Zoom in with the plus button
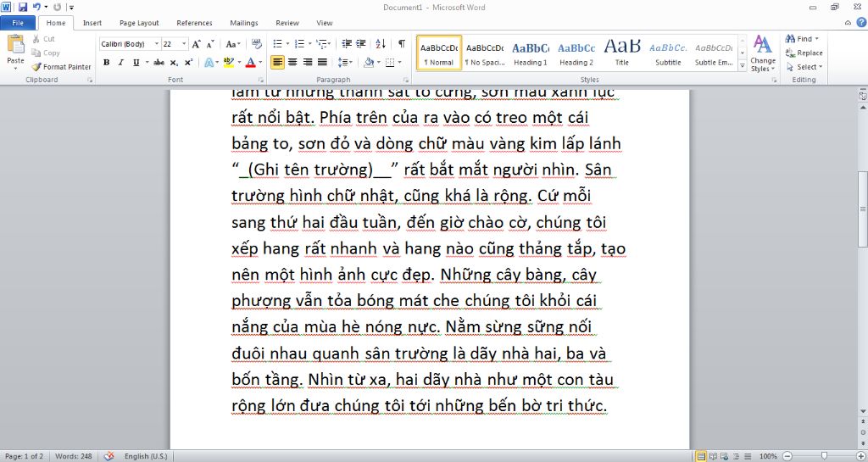Screen dimensions: 868x462 pos(860,456)
